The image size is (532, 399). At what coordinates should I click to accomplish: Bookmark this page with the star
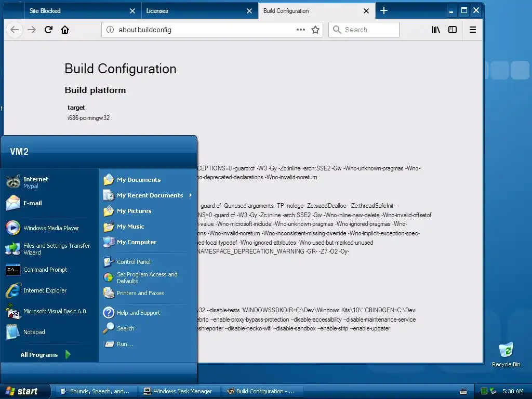coord(315,30)
